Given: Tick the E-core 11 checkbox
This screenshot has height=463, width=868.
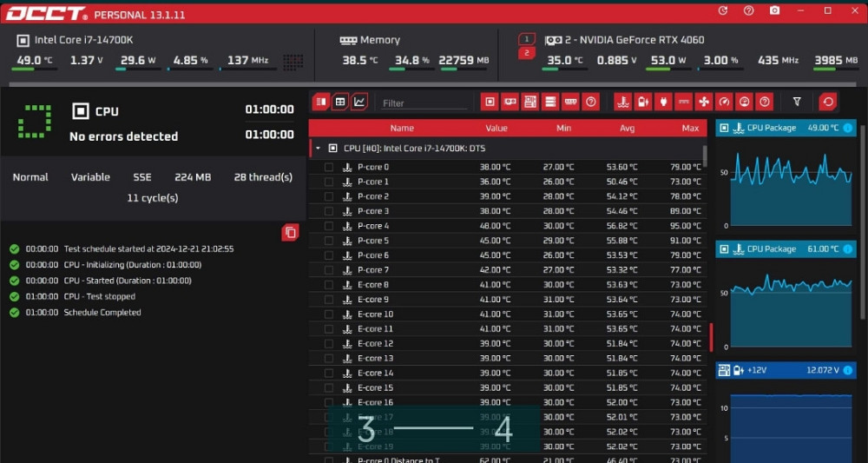Looking at the screenshot, I should pos(329,329).
